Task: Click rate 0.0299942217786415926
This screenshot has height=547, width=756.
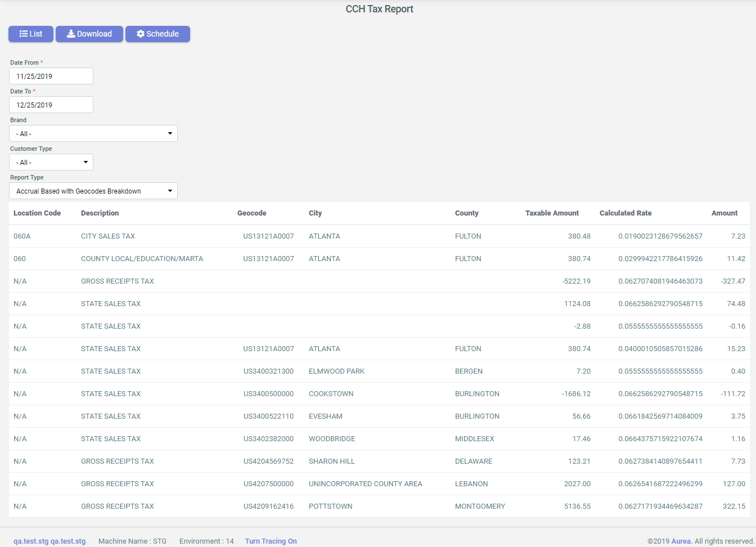Action: pos(660,259)
